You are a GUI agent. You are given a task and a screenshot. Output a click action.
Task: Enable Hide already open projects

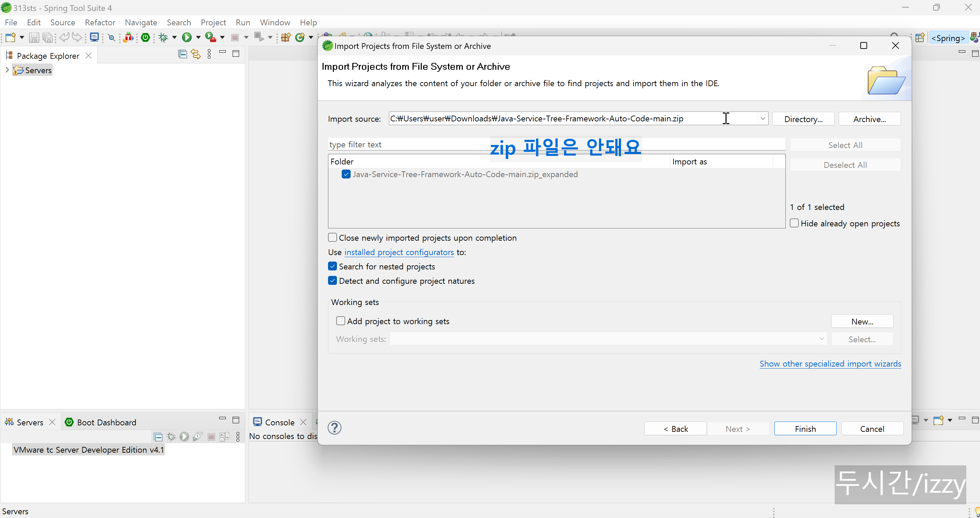coord(794,223)
